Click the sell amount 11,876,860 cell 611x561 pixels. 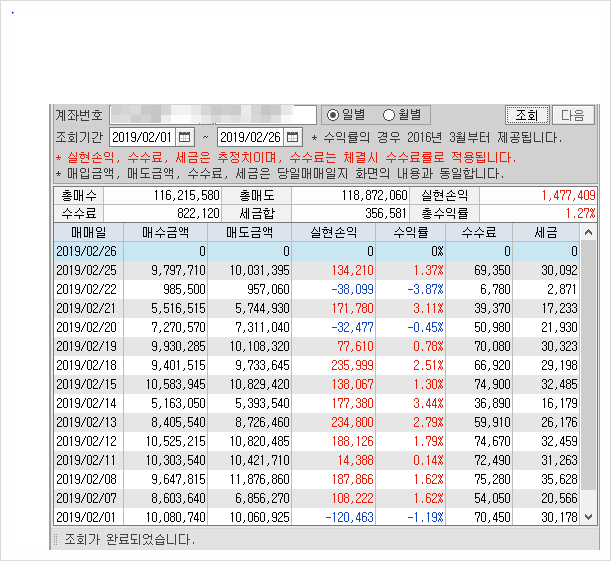click(250, 479)
